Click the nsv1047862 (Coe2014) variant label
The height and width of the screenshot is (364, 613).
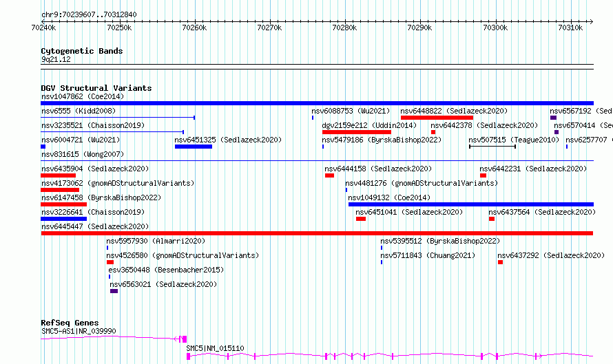point(83,96)
